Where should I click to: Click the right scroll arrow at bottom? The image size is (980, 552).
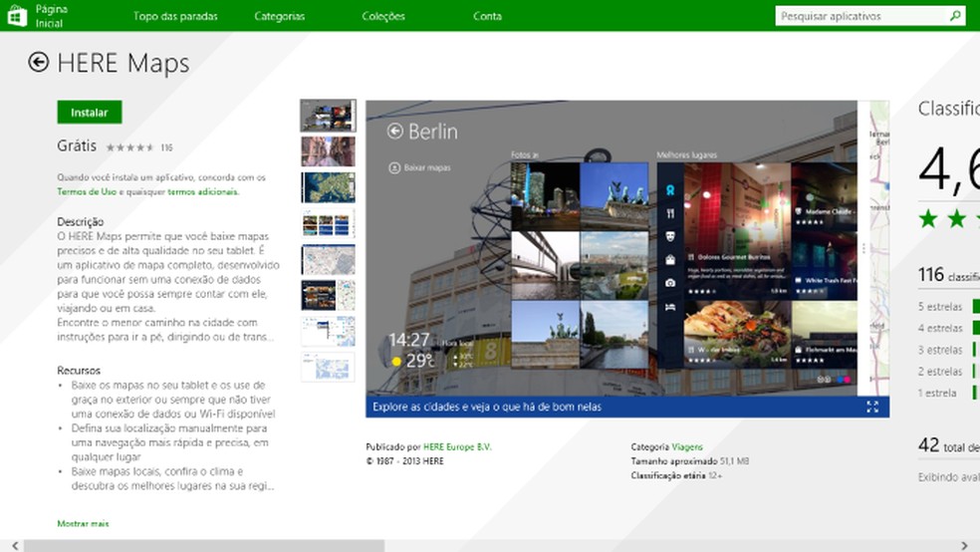(964, 546)
